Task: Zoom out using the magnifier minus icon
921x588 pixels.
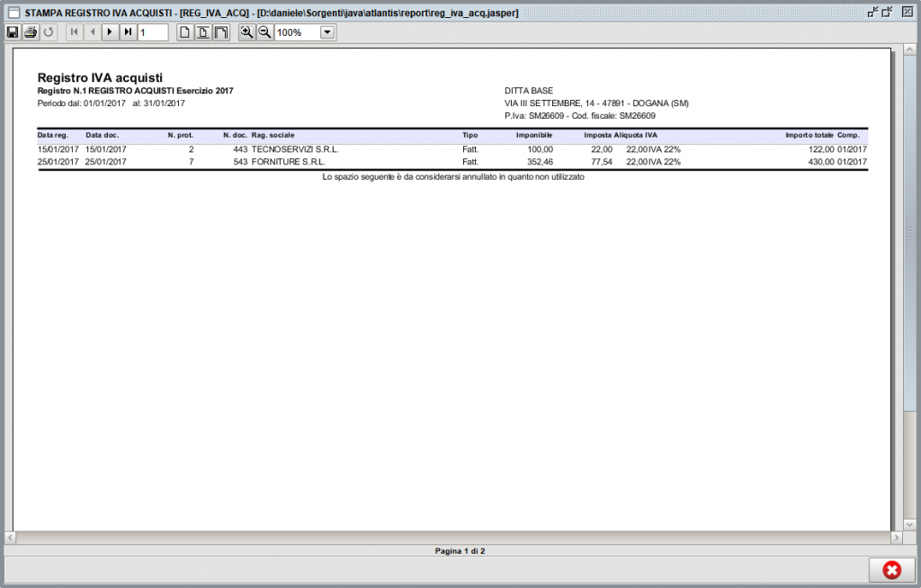Action: (264, 31)
